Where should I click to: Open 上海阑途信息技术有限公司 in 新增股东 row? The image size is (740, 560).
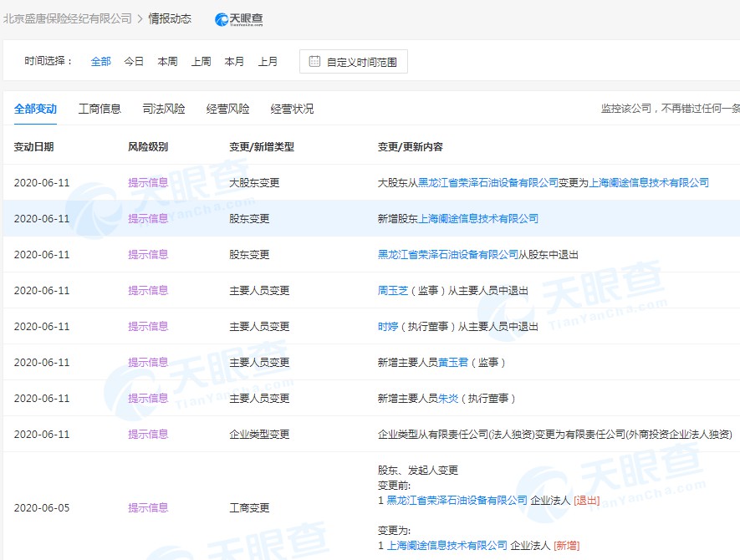point(478,218)
